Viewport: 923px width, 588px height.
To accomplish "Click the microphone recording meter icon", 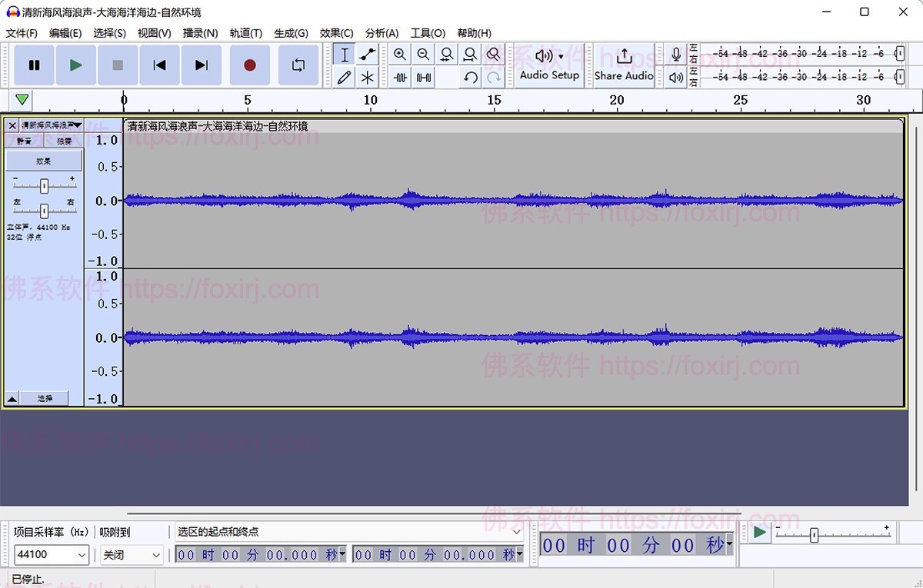I will point(675,54).
